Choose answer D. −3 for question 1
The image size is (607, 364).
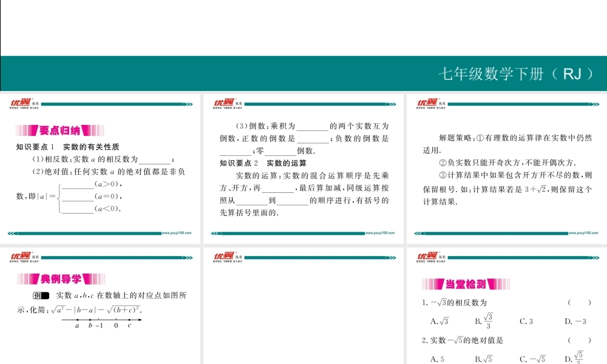click(575, 322)
